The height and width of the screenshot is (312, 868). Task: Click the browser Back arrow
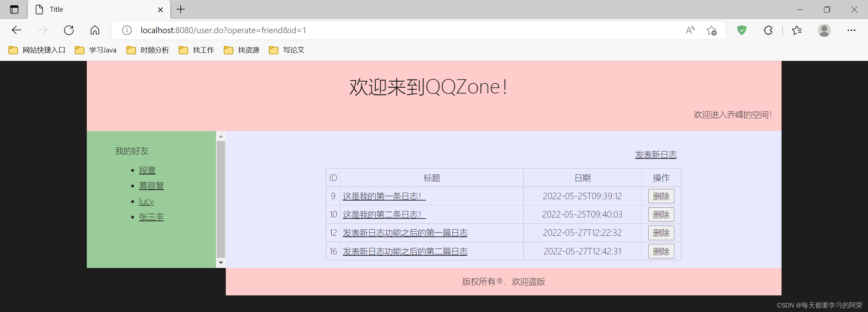pos(17,30)
